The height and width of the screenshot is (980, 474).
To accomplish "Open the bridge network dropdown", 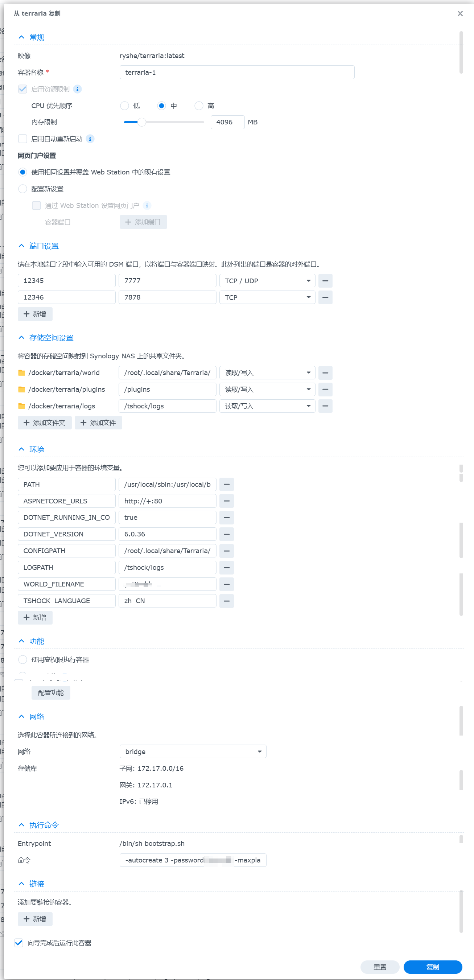I will (193, 752).
